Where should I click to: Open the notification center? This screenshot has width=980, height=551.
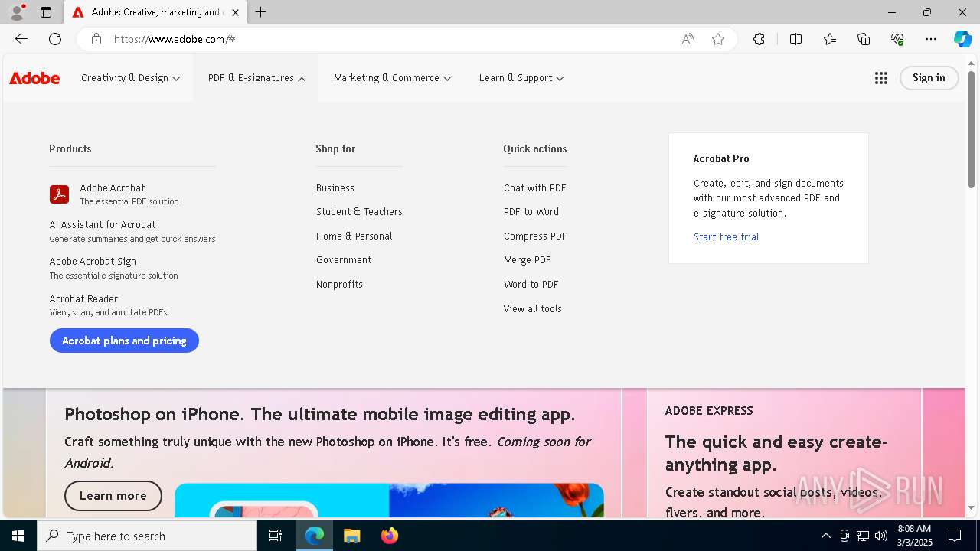click(955, 536)
